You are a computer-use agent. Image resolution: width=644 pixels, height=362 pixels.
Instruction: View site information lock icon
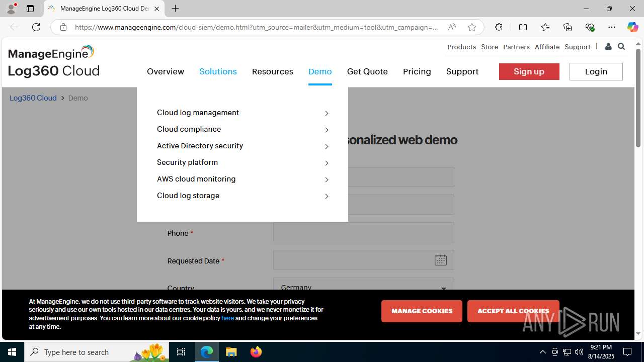click(63, 27)
